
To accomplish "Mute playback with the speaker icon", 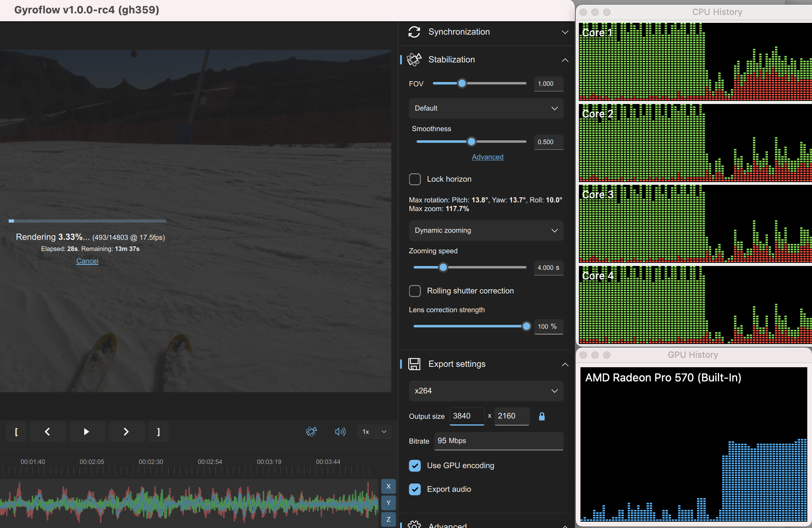I will (x=340, y=432).
